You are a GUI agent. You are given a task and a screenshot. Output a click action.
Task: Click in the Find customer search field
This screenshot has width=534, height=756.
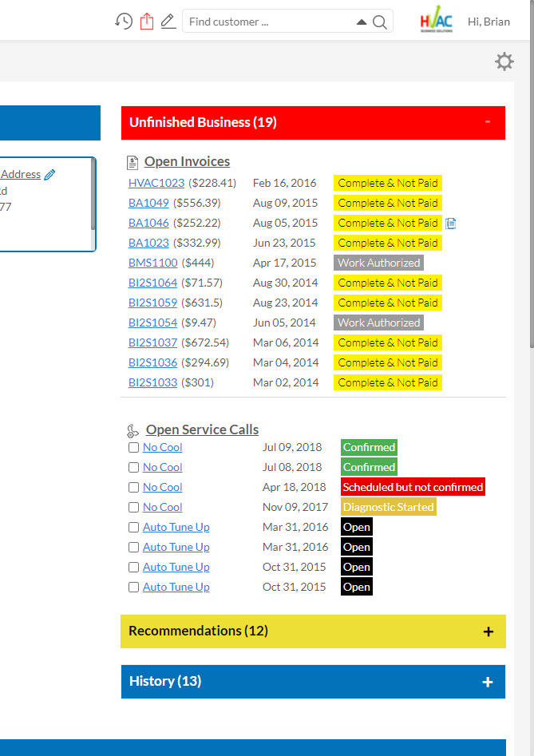point(267,22)
